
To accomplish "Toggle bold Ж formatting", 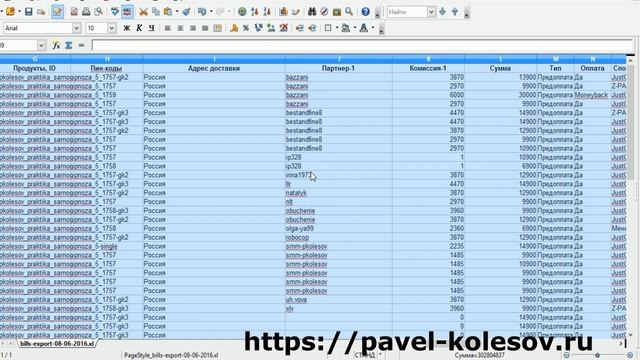I will pos(127,28).
